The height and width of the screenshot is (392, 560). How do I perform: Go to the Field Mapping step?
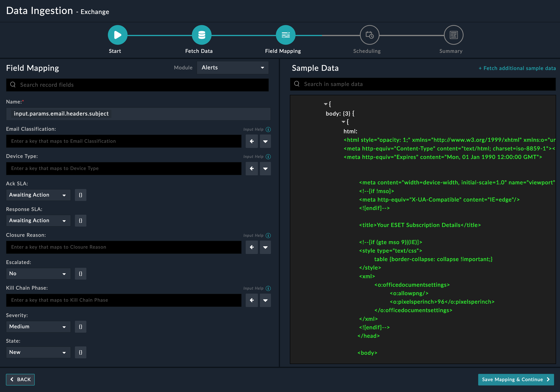point(286,35)
